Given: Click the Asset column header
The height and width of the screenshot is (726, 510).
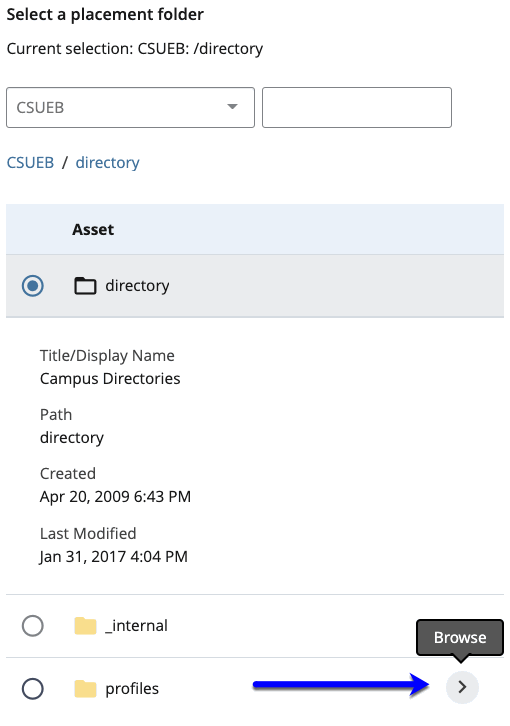Looking at the screenshot, I should click(x=93, y=230).
